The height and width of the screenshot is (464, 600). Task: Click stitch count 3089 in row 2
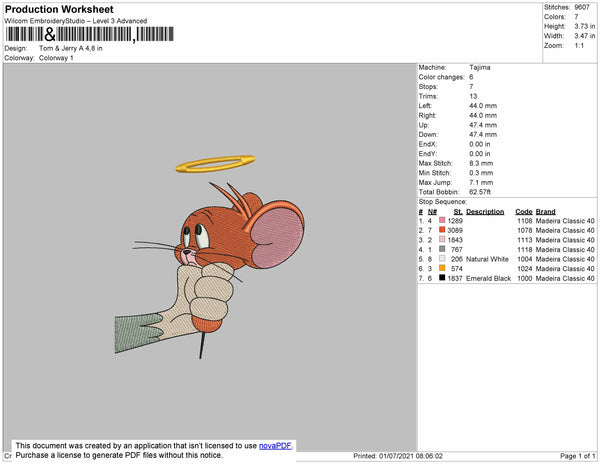455,230
